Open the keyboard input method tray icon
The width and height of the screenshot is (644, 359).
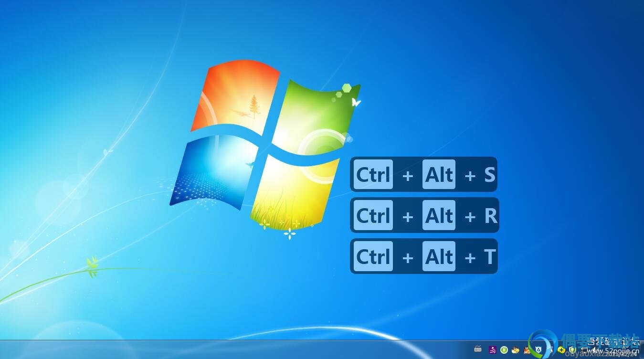pyautogui.click(x=478, y=349)
